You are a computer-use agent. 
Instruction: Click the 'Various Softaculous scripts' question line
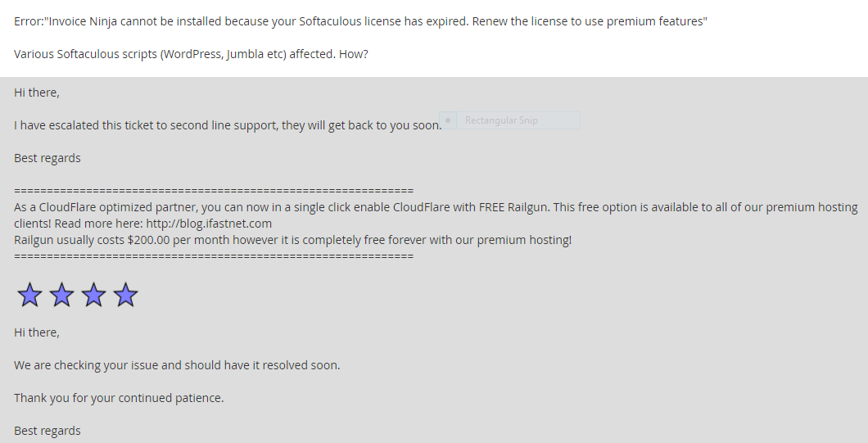(191, 54)
